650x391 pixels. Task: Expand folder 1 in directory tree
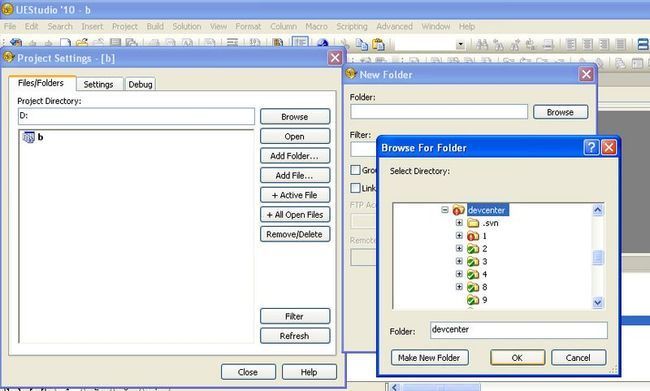[459, 236]
